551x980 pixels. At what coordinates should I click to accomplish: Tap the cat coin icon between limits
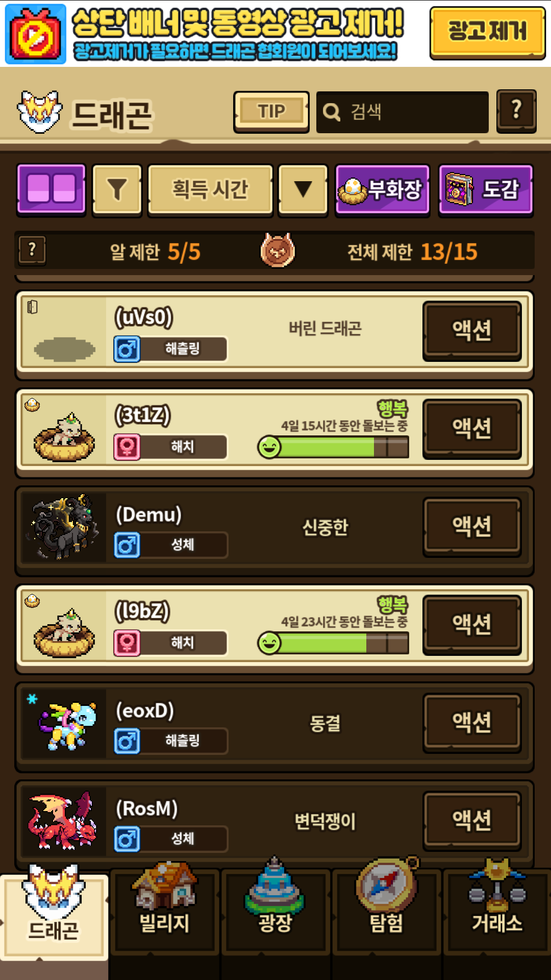point(278,250)
